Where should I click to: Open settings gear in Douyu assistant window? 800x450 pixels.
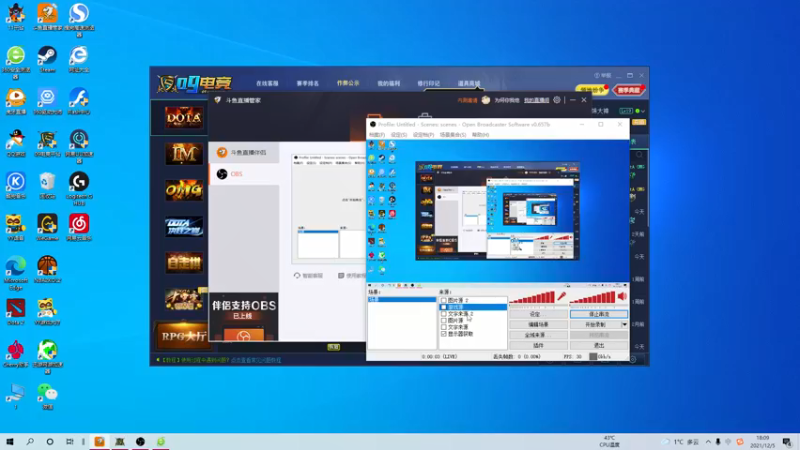coord(557,100)
